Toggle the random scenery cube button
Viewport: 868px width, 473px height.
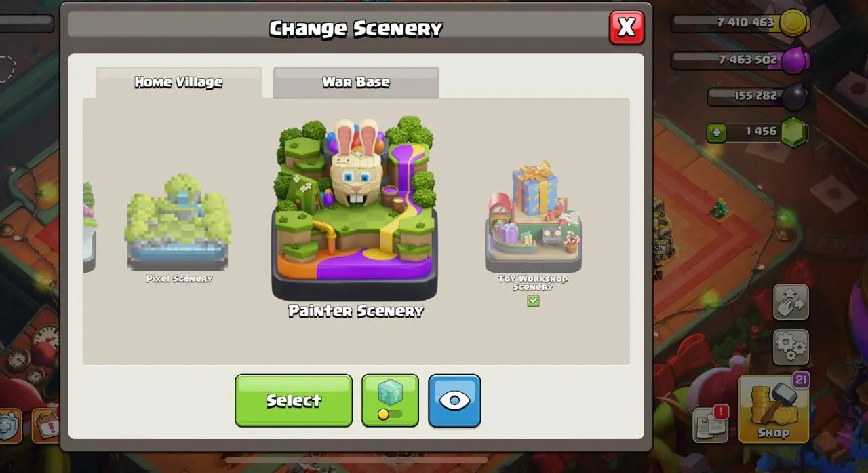390,400
